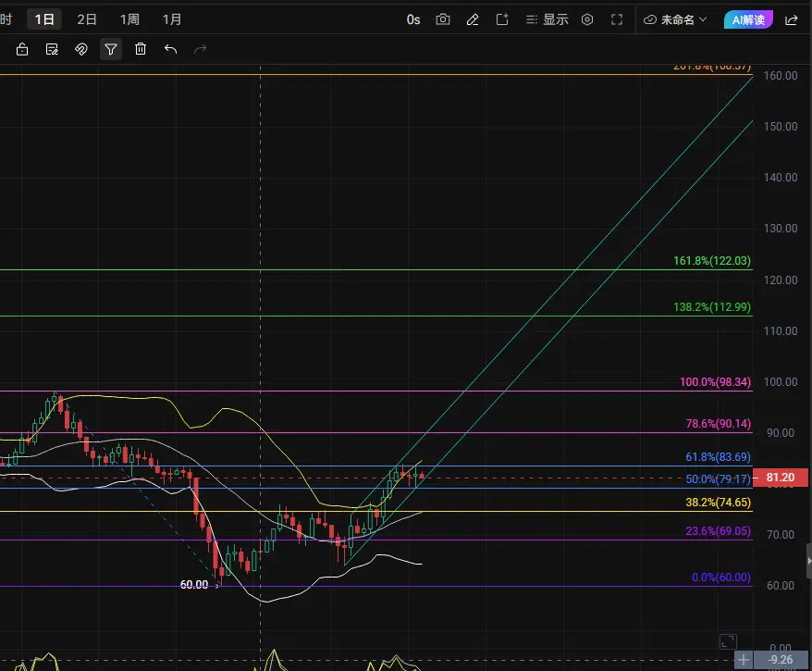The height and width of the screenshot is (671, 812).
Task: Select the 1月 timeframe tab
Action: point(172,19)
